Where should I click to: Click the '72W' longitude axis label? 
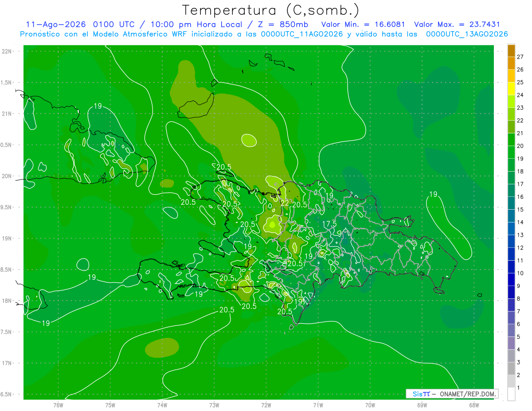click(x=266, y=405)
